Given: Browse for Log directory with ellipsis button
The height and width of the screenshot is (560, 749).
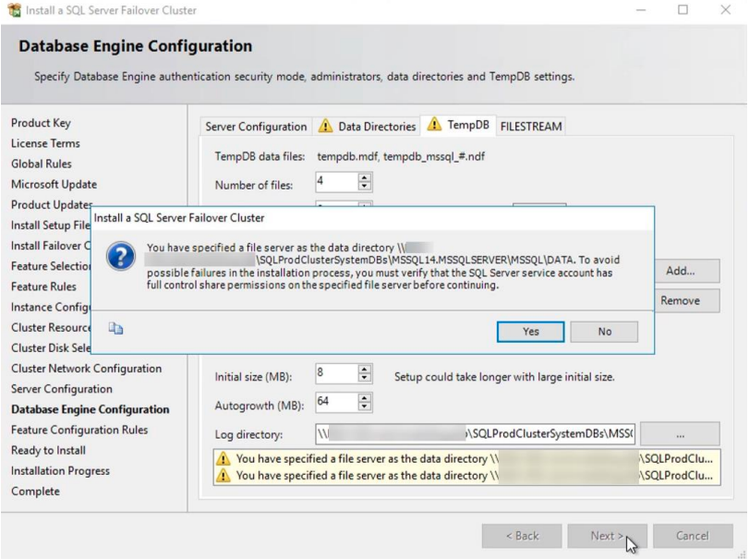Looking at the screenshot, I should 680,434.
